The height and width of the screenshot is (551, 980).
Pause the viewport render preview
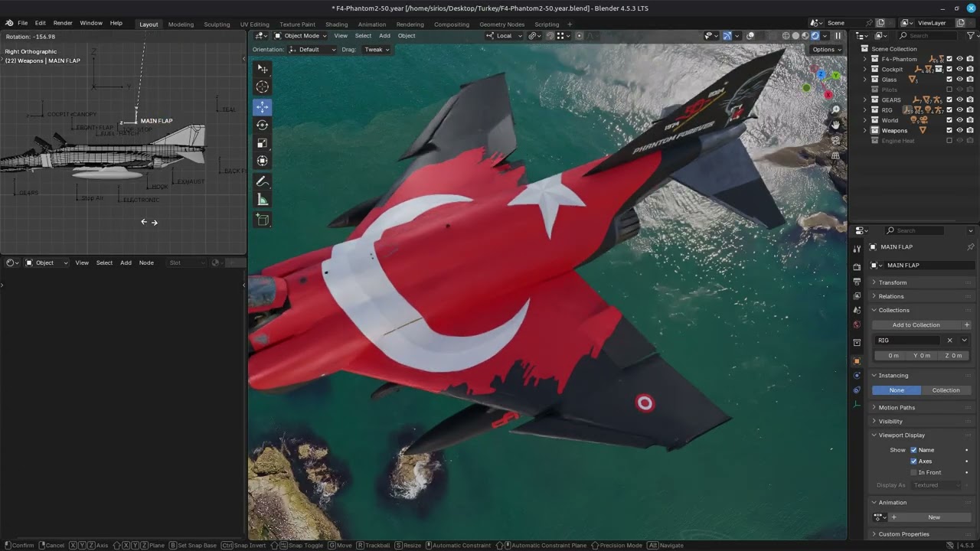(x=838, y=36)
